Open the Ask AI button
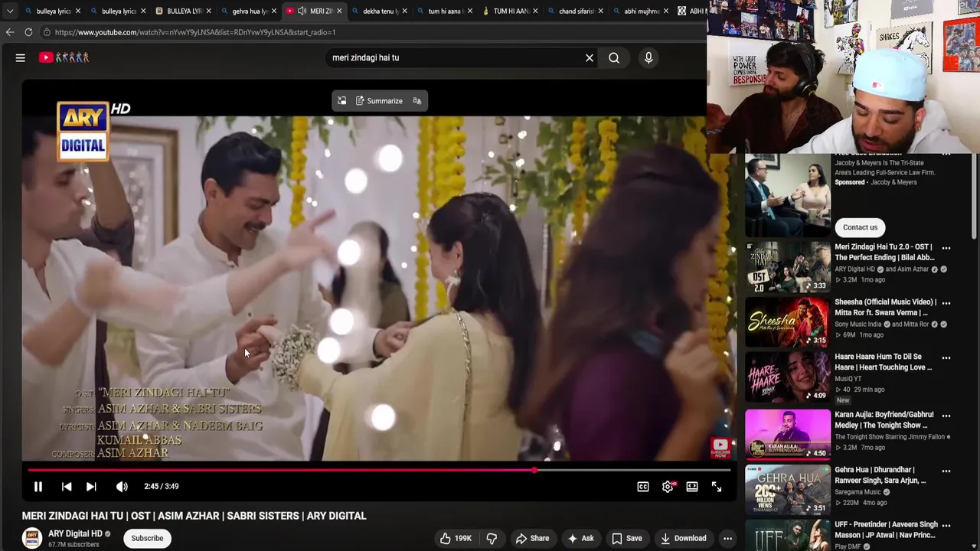The width and height of the screenshot is (980, 551). [x=580, y=538]
